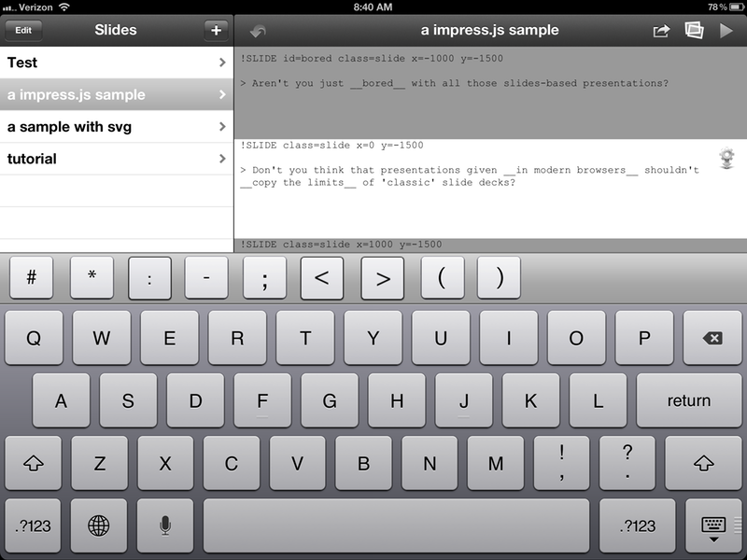The image size is (747, 560).
Task: Insert a closing parenthesis from shortcut bar
Action: click(x=499, y=277)
